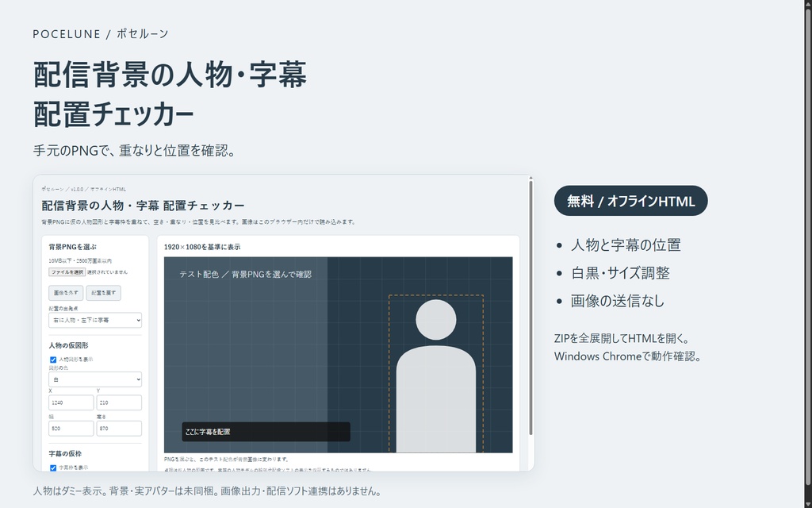Open the 図形の色 dropdown showing 白

pos(95,379)
